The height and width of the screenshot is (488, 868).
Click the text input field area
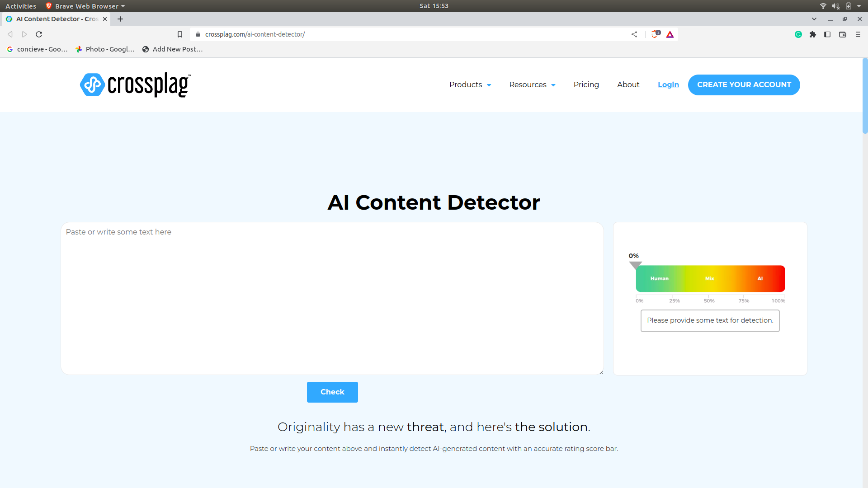coord(332,297)
